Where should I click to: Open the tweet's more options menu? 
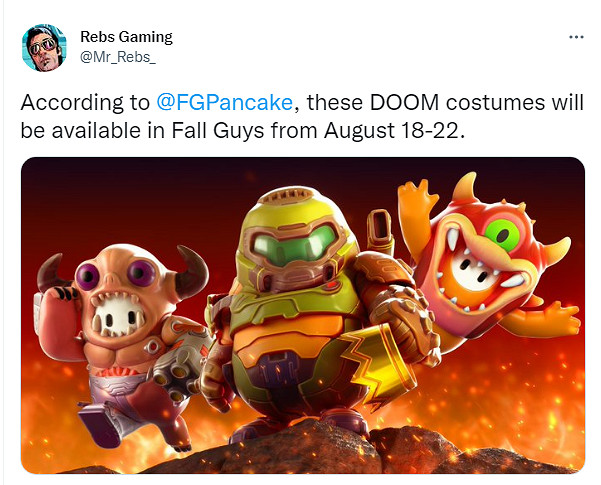575,37
